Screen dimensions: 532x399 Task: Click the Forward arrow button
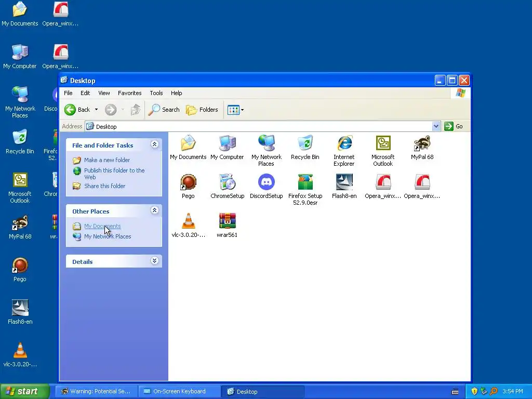pyautogui.click(x=111, y=110)
